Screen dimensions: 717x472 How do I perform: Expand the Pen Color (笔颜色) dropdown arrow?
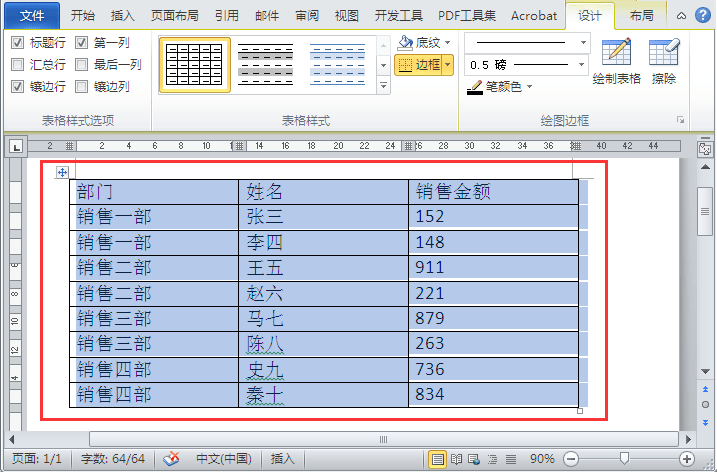coord(530,86)
